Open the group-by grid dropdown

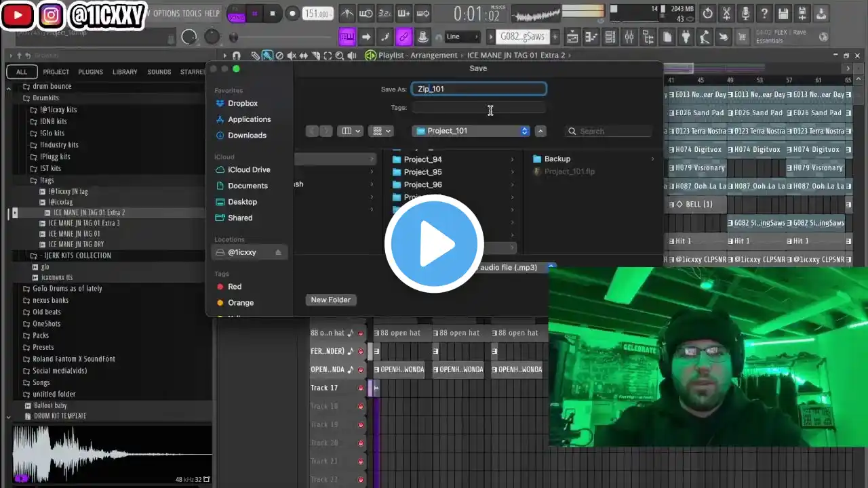click(380, 131)
